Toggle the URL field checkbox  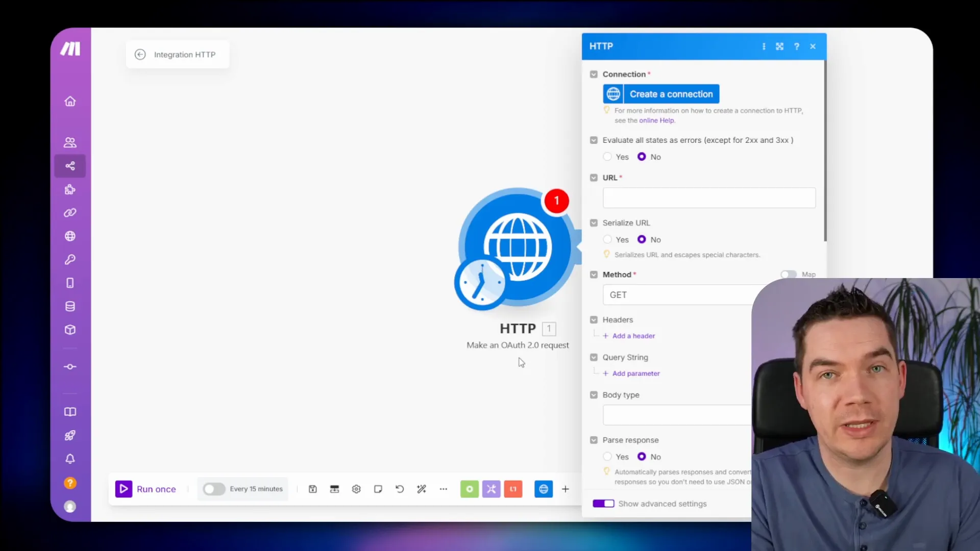pyautogui.click(x=594, y=178)
